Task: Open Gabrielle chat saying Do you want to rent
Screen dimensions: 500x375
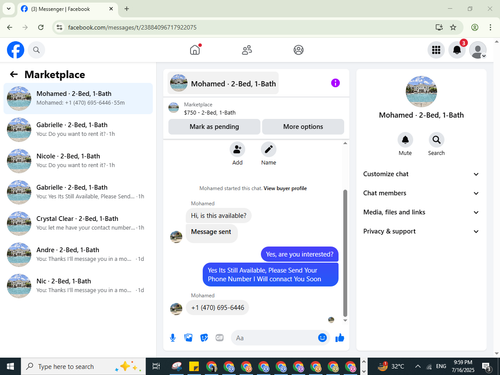Action: click(x=78, y=129)
